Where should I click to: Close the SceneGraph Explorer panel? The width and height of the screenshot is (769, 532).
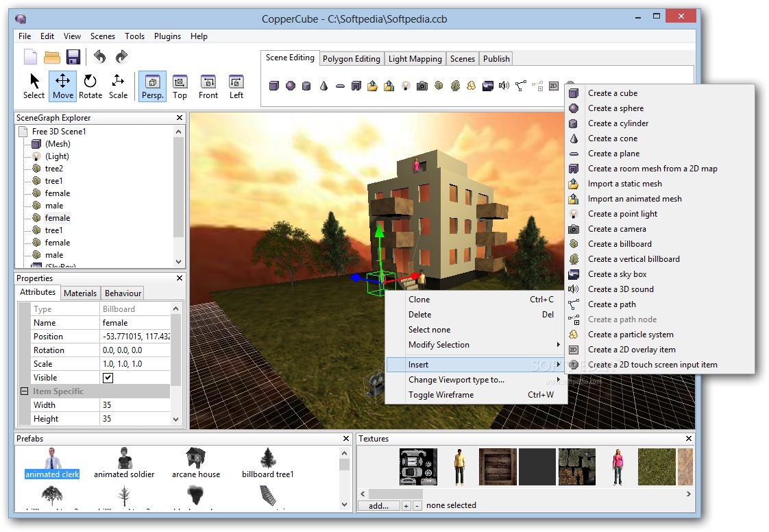(180, 118)
